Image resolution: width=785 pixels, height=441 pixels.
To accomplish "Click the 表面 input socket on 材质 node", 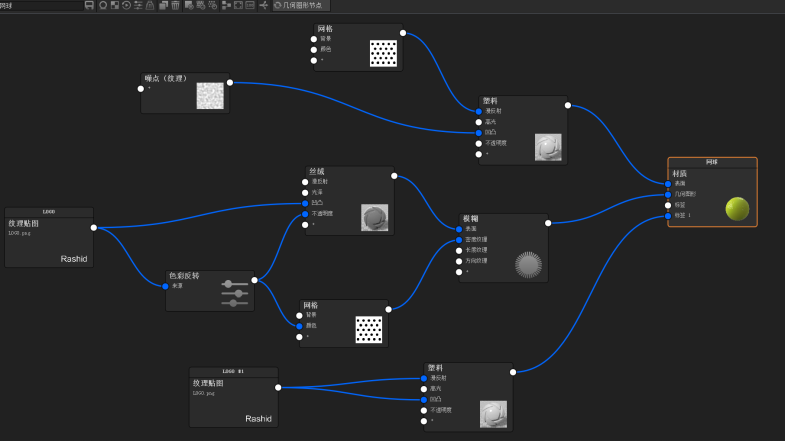I will (x=668, y=183).
